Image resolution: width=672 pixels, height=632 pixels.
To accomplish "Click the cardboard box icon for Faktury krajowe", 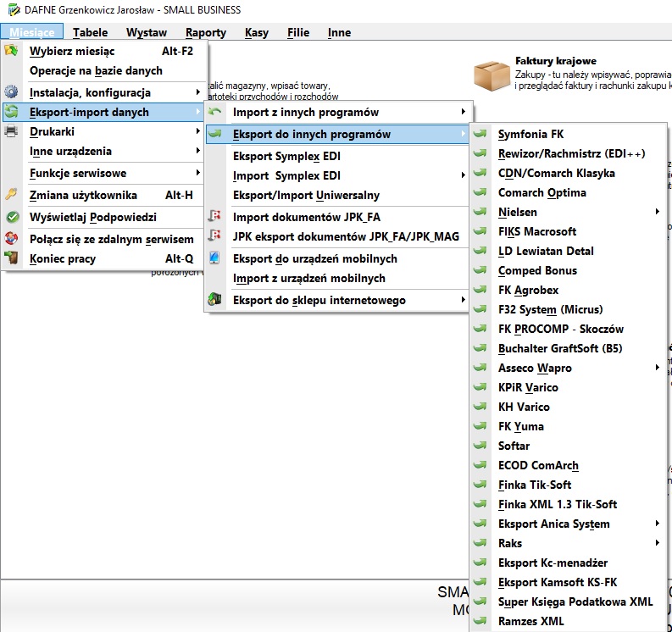I will coord(492,76).
